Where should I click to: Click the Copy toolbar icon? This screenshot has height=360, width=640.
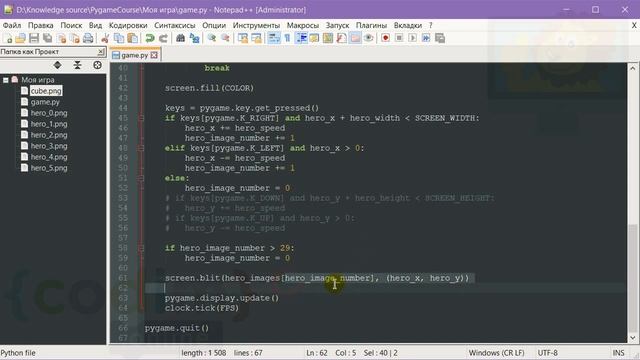click(x=119, y=38)
